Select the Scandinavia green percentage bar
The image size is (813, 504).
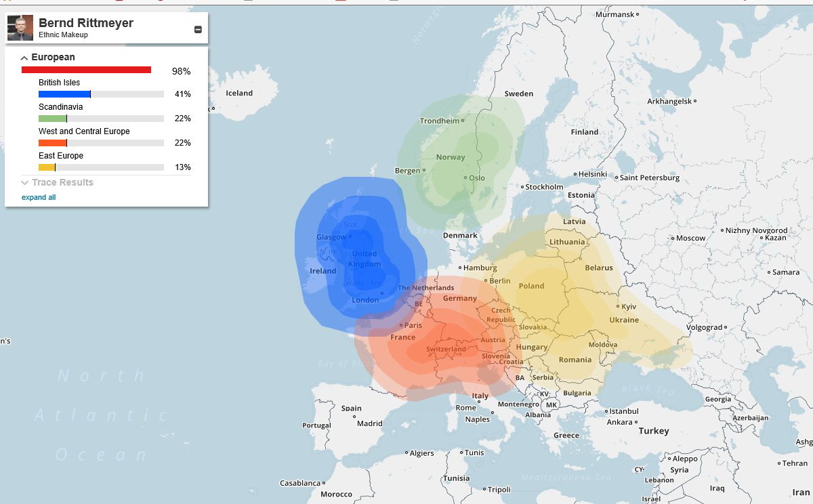(x=53, y=119)
